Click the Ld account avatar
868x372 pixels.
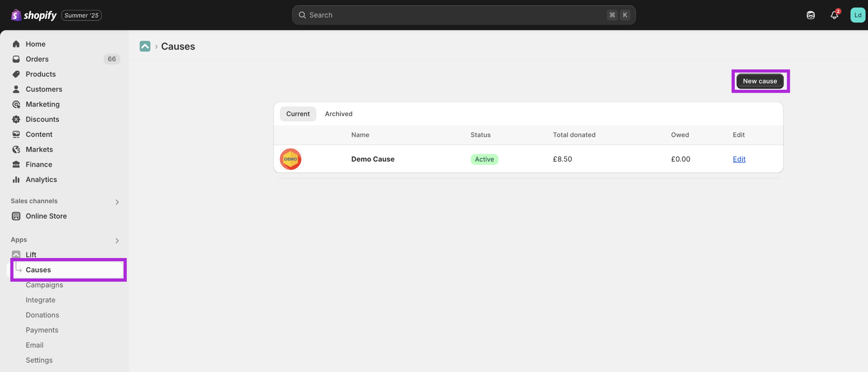tap(858, 15)
